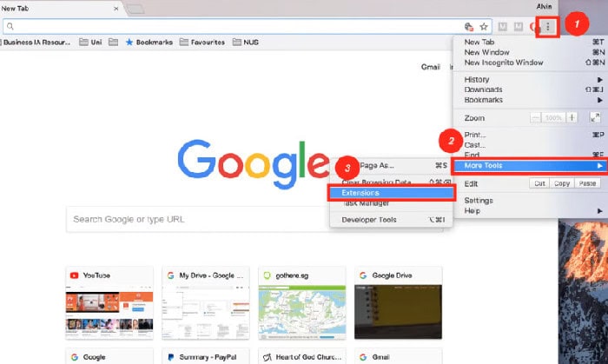
Task: Select Clear Browsing Data in submenu
Action: click(x=391, y=182)
